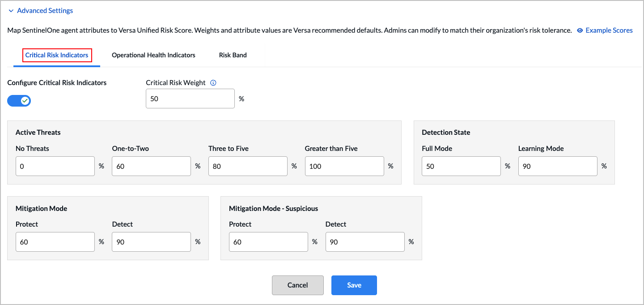This screenshot has height=305, width=644.
Task: Open the Risk Band tab
Action: click(233, 55)
